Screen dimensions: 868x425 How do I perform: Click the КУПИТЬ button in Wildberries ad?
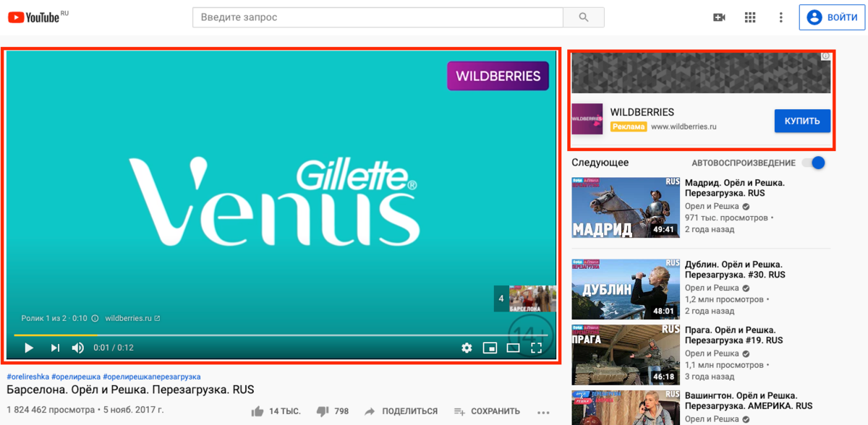click(802, 121)
